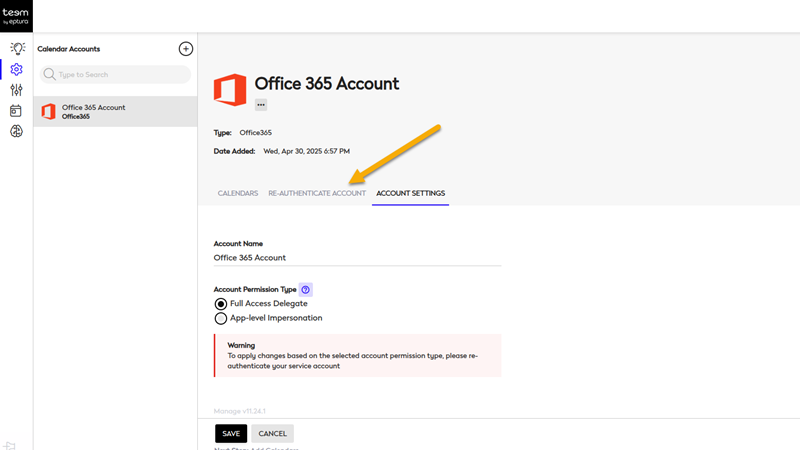The width and height of the screenshot is (800, 450).
Task: Click the Type to Search field
Action: 115,74
